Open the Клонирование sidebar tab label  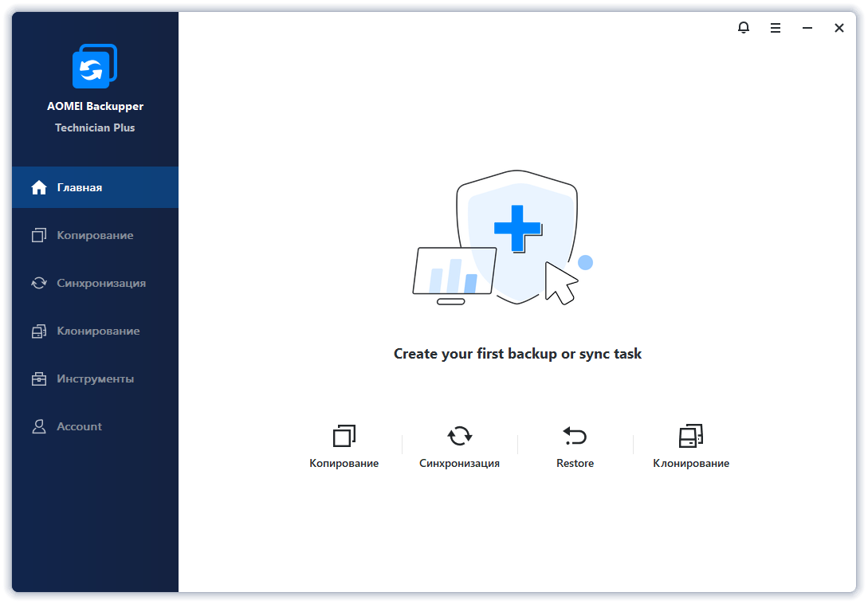[x=99, y=331]
